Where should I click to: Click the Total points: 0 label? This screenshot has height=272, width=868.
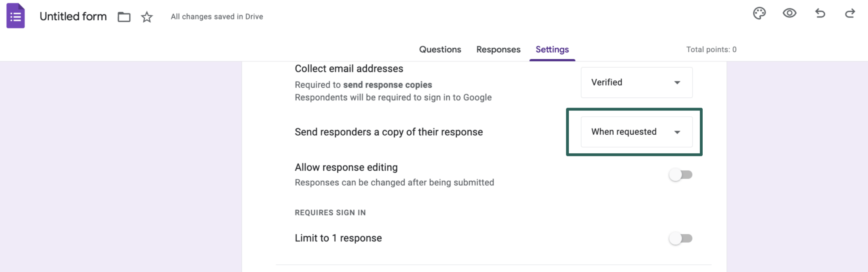pyautogui.click(x=711, y=50)
